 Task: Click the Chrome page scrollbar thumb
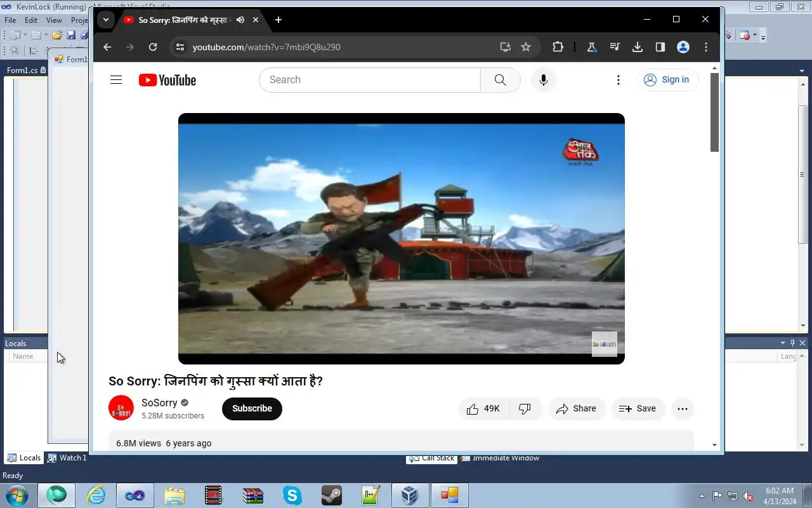tap(715, 112)
